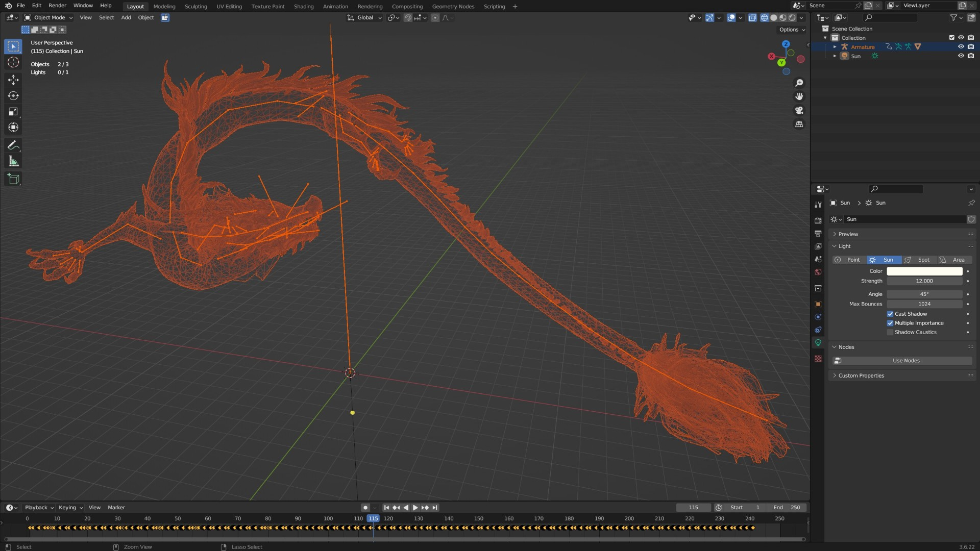This screenshot has width=980, height=551.
Task: Disable Multiple Importance checkbox
Action: 890,323
